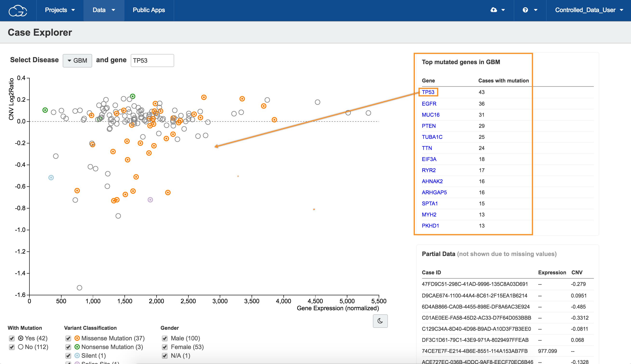
Task: Select the PKHD1 gene link
Action: (x=430, y=225)
